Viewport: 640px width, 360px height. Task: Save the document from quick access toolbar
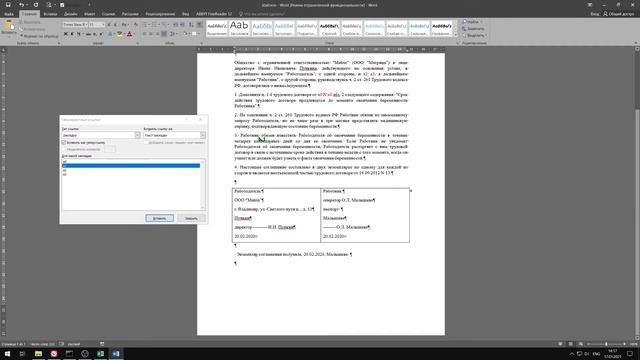pyautogui.click(x=8, y=5)
